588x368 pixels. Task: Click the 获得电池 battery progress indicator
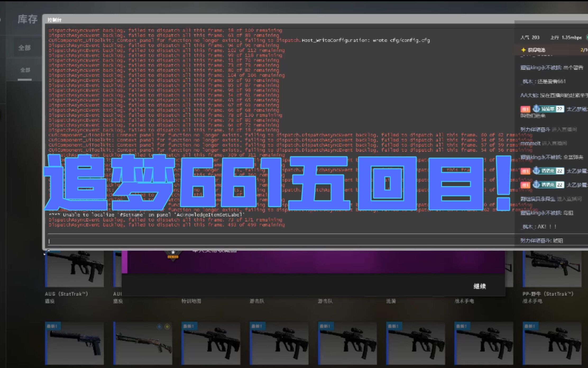click(x=584, y=50)
